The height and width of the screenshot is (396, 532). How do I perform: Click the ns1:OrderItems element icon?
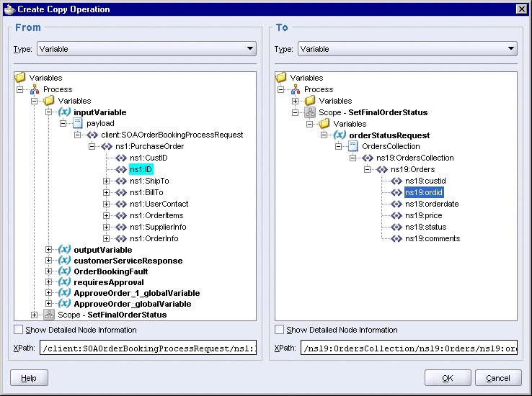[121, 215]
